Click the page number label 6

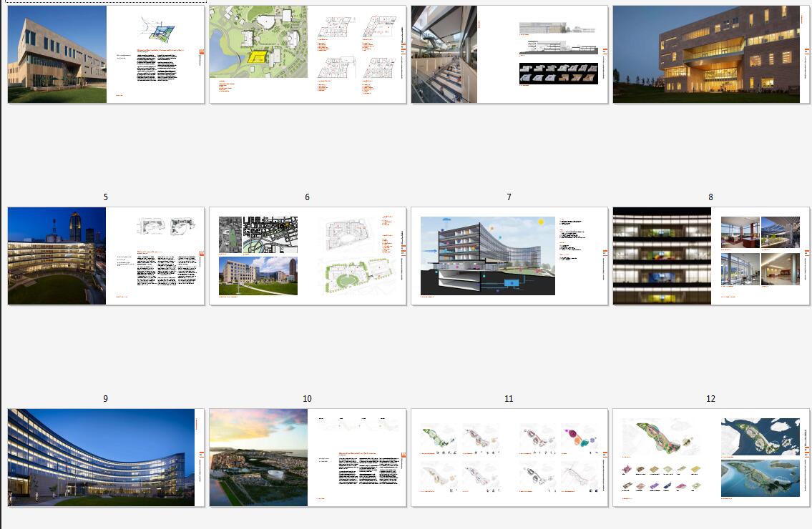click(307, 197)
